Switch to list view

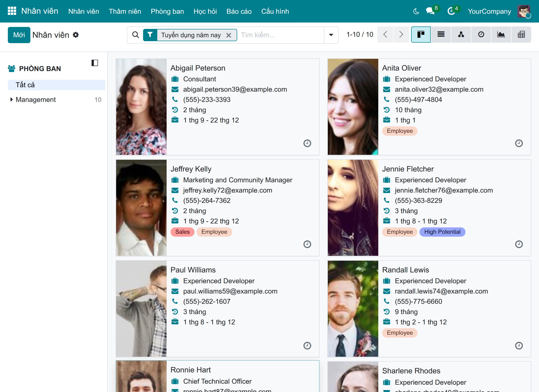441,35
